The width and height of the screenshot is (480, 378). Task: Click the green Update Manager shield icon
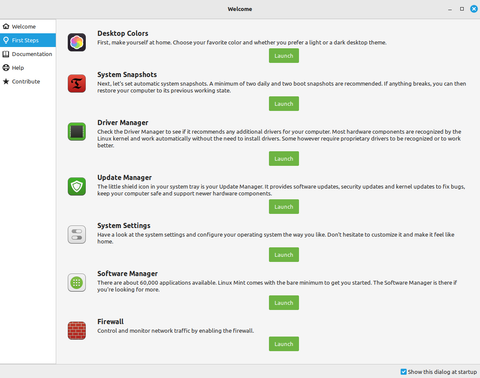point(77,186)
